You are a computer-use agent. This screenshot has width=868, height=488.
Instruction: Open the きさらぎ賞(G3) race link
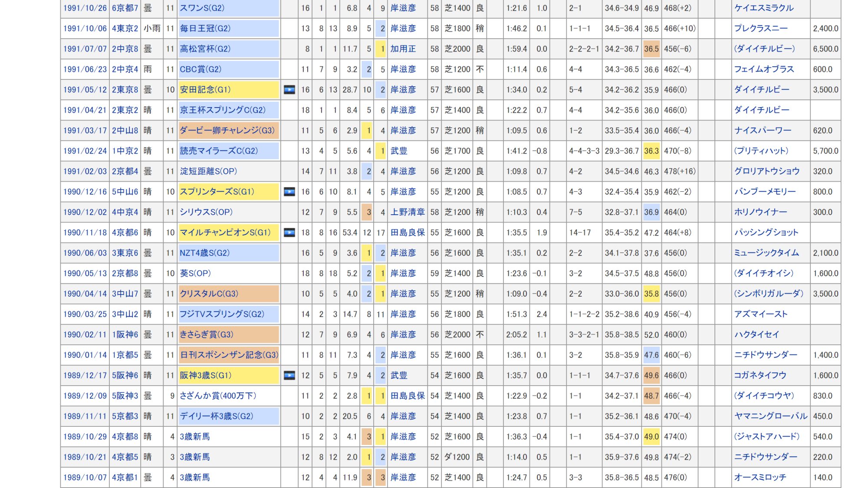[207, 334]
